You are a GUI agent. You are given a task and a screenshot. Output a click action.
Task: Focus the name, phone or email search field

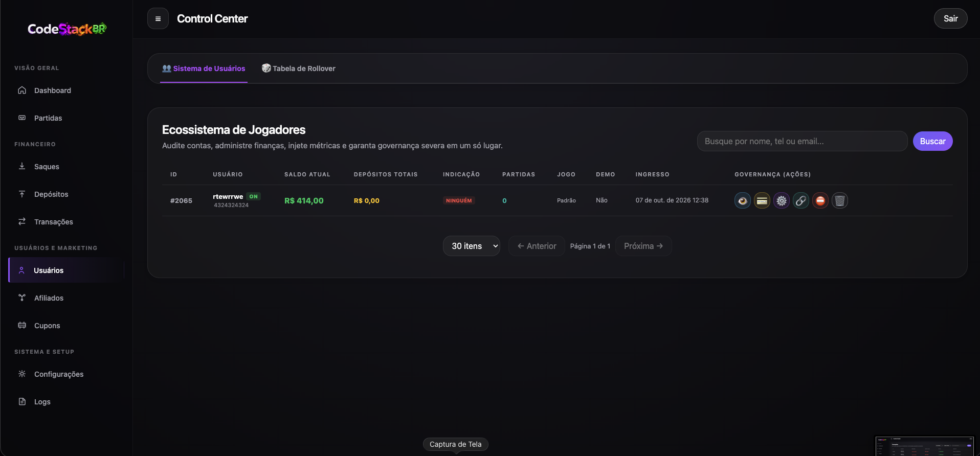[x=802, y=141]
